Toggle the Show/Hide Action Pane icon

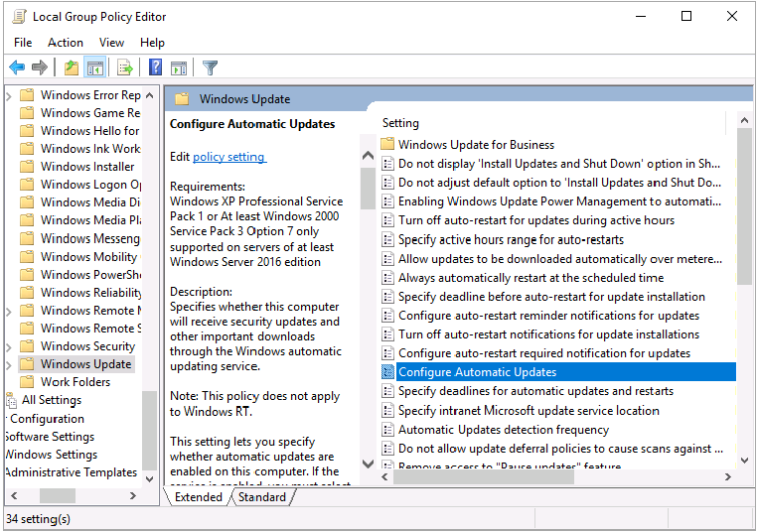(179, 67)
